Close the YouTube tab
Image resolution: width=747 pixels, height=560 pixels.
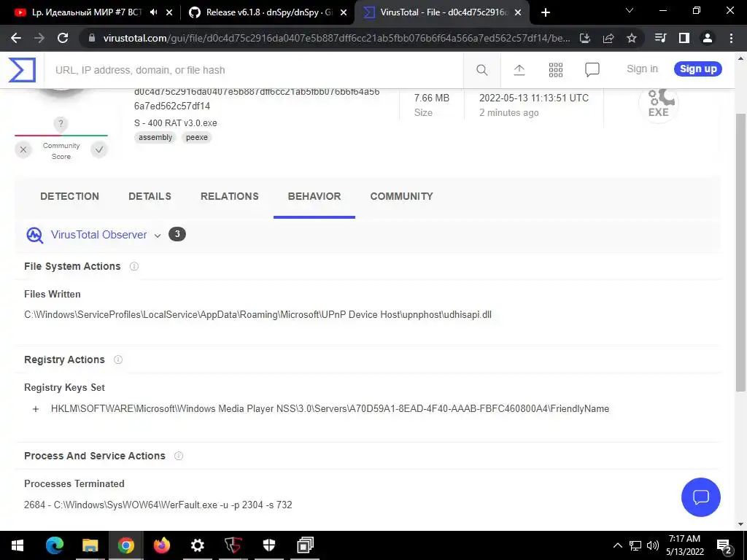[169, 13]
